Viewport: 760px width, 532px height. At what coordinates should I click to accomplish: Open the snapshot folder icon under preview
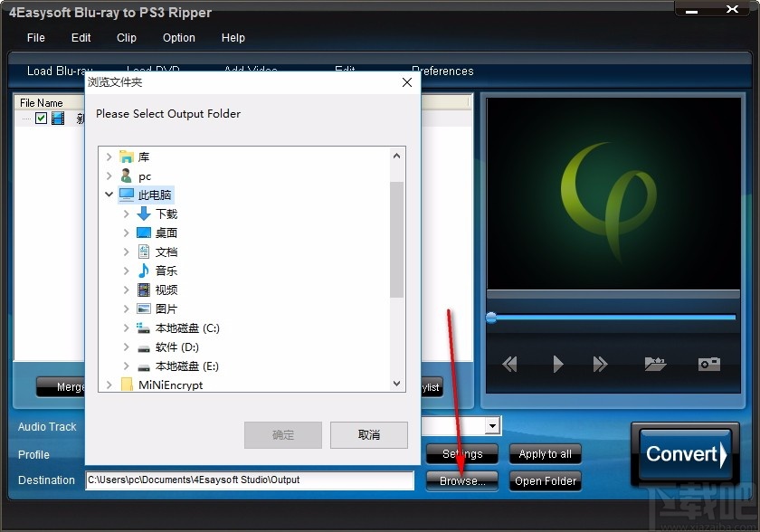pos(656,364)
